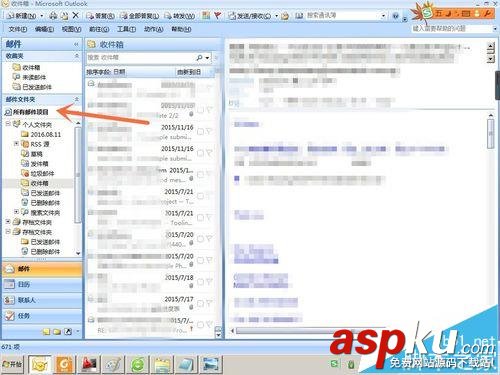Toggle flag on the 2015/7/17 message
The image size is (500, 375).
point(209,303)
